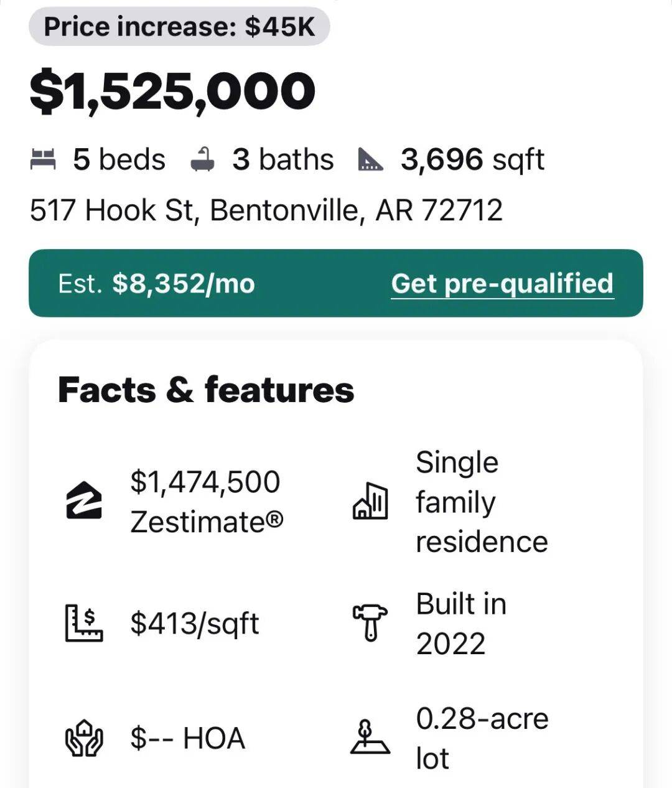Click the HOA hands-and-house icon
This screenshot has height=788, width=672.
[84, 738]
